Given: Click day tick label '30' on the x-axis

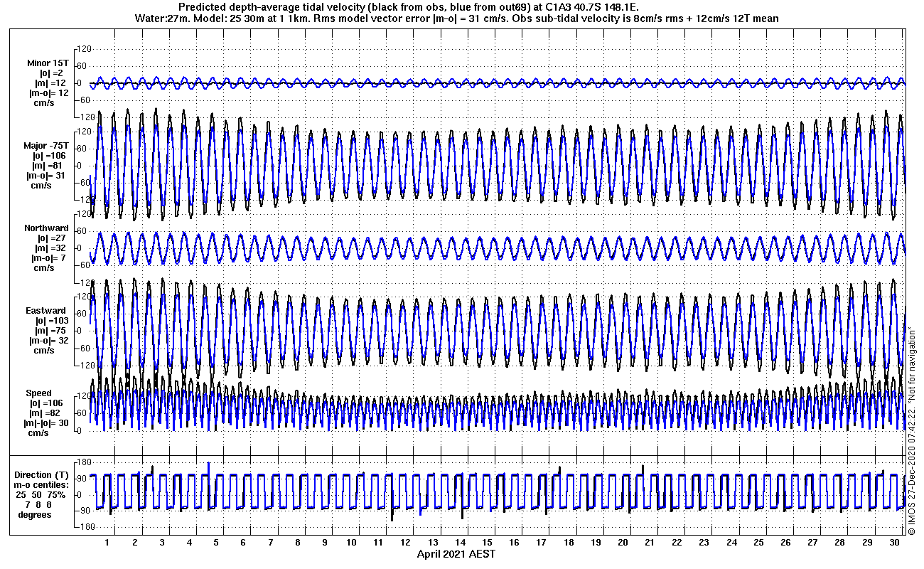Looking at the screenshot, I should point(895,543).
